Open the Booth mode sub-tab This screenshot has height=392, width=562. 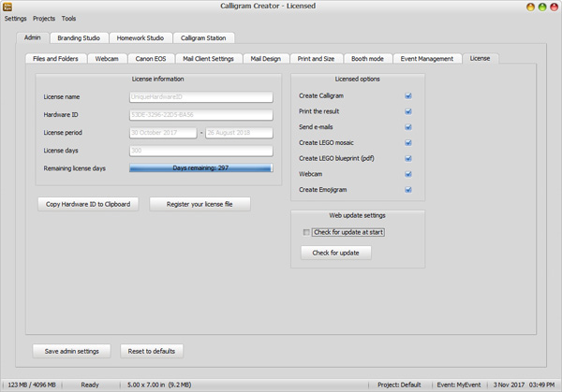click(367, 59)
